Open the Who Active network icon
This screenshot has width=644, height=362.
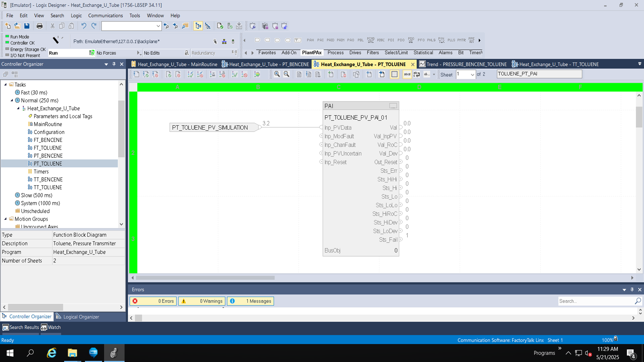pos(224,42)
